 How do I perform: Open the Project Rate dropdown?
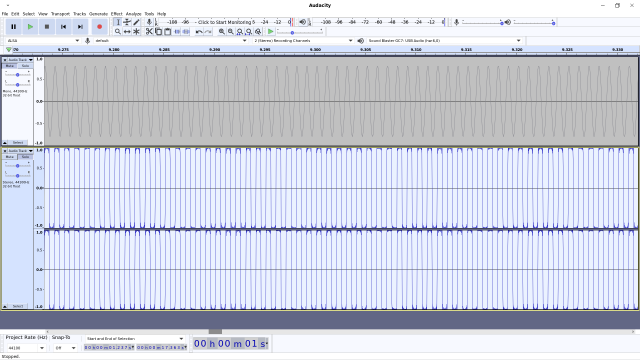pyautogui.click(x=25, y=348)
